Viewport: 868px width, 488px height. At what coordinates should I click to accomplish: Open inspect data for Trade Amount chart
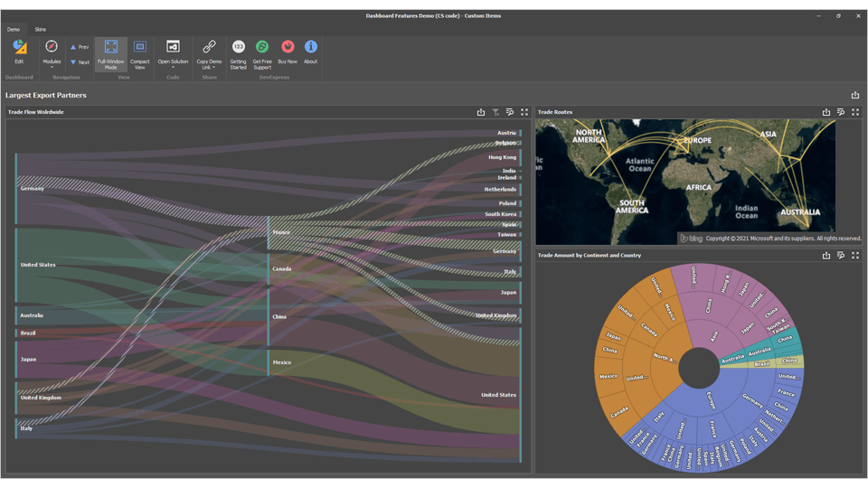tap(841, 256)
